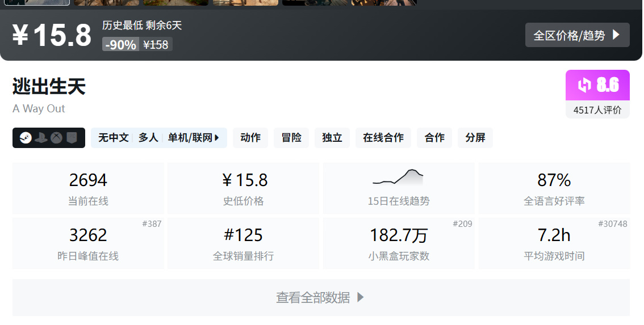The image size is (644, 325).
Task: Open the 在线合作 tag
Action: (383, 138)
